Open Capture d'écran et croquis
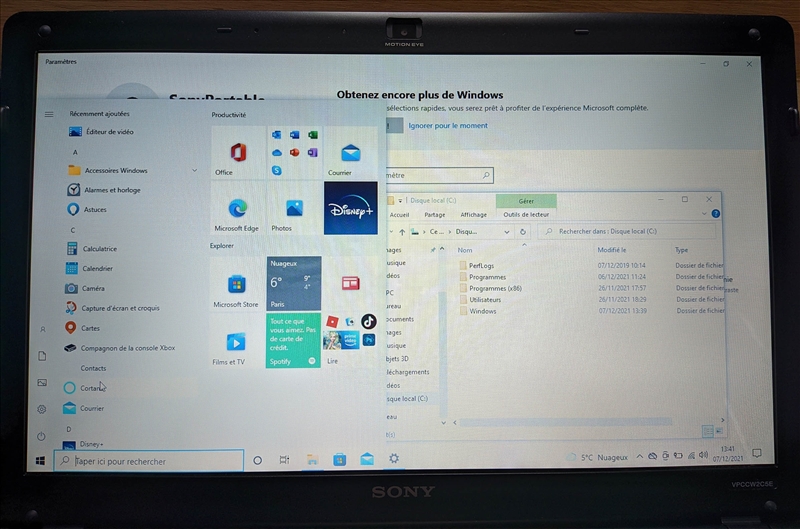 (x=112, y=308)
